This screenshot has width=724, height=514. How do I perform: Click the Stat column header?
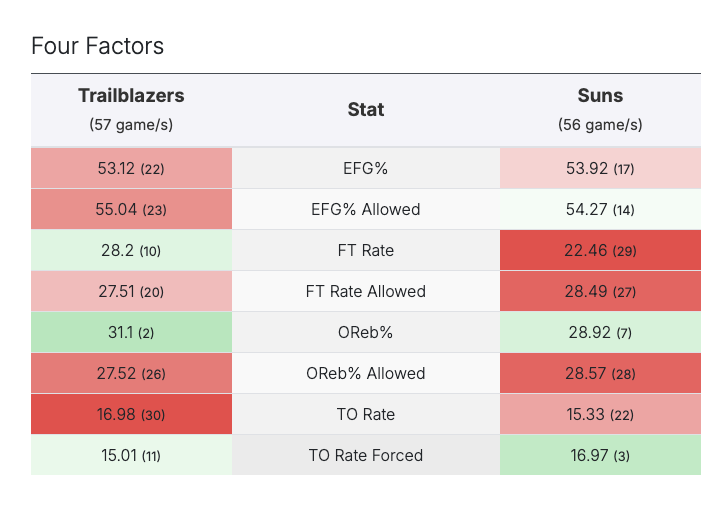click(365, 110)
